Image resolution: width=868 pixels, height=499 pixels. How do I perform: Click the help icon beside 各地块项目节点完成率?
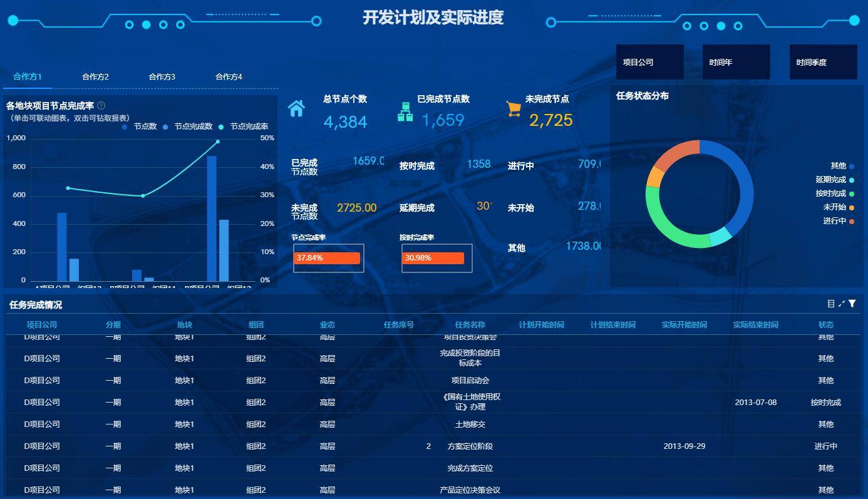(101, 106)
